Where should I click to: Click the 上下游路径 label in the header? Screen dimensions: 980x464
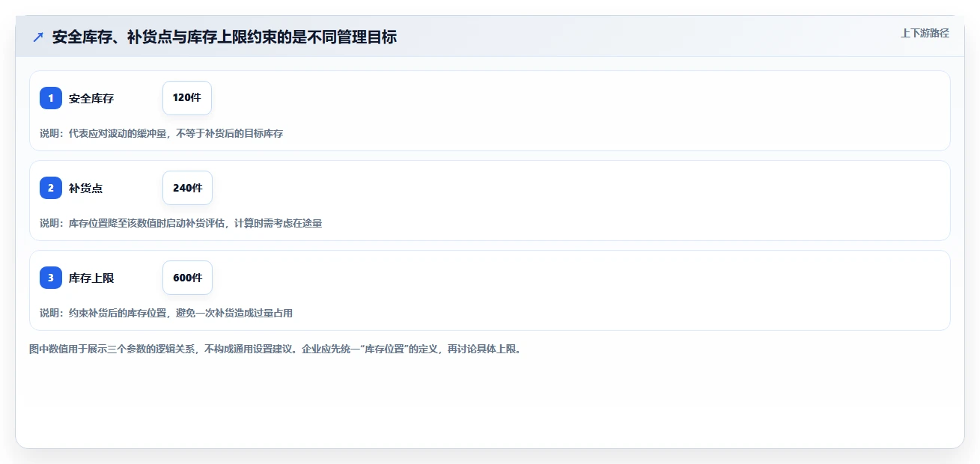pos(925,33)
